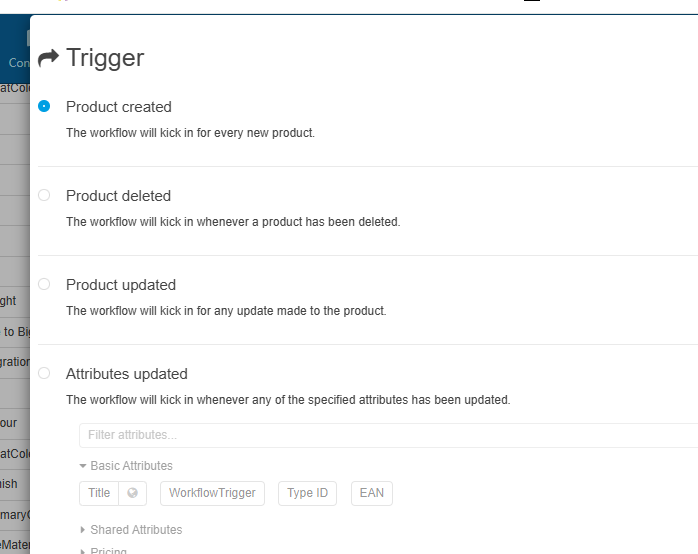Click the Product deleted label text
Image resolution: width=698 pixels, height=554 pixels.
119,196
